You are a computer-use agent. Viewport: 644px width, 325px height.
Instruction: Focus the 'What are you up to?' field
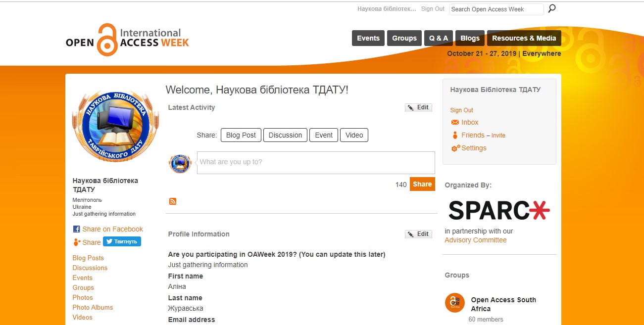316,162
